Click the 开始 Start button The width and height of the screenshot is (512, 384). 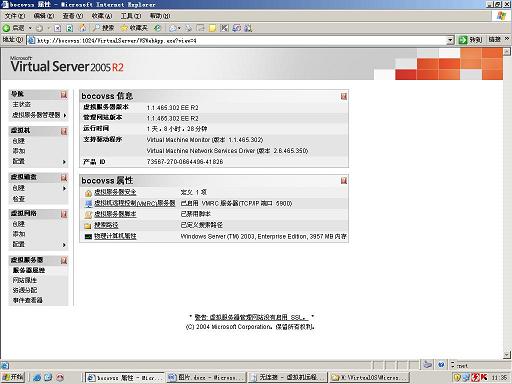pos(13,377)
